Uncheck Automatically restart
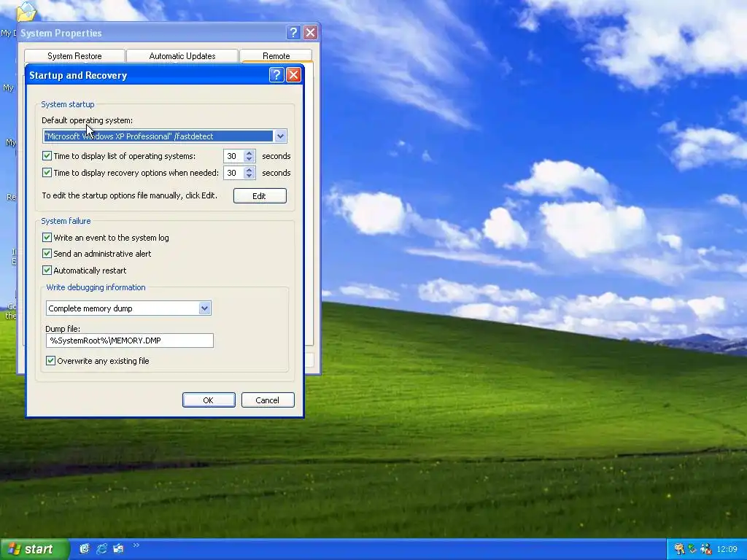Screen dimensions: 747x560 point(47,270)
